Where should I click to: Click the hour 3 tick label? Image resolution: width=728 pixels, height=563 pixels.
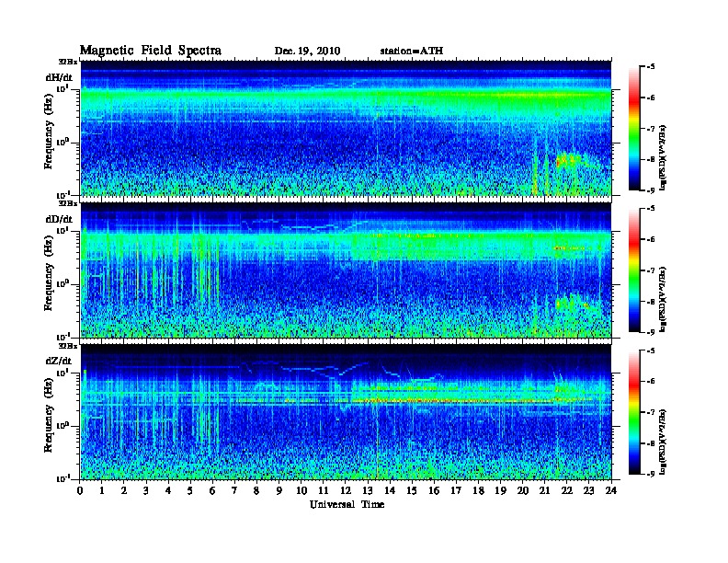pos(146,490)
